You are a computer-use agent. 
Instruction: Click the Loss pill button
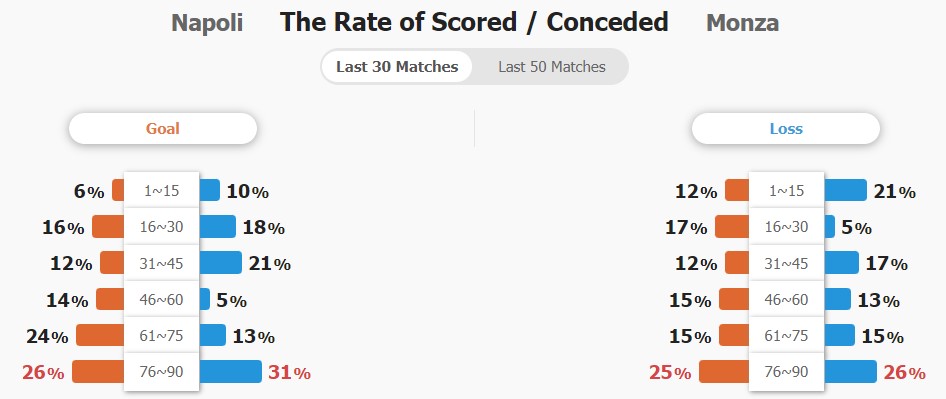click(x=786, y=129)
